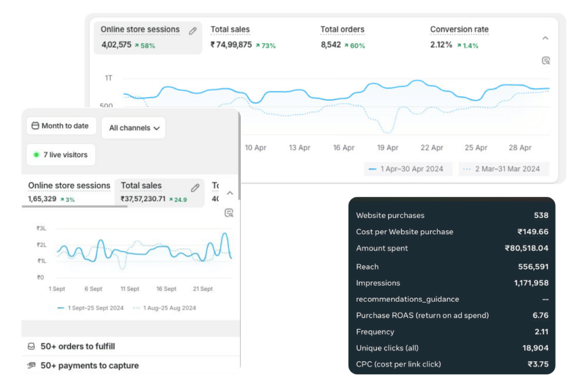Image resolution: width=588 pixels, height=392 pixels.
Task: Open the 50+ orders to fulfill link
Action: (x=78, y=347)
